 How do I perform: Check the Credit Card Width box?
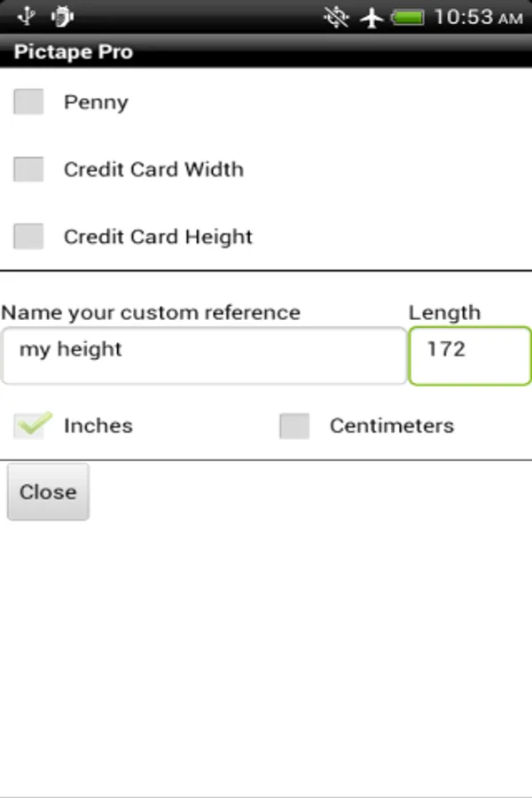click(29, 169)
